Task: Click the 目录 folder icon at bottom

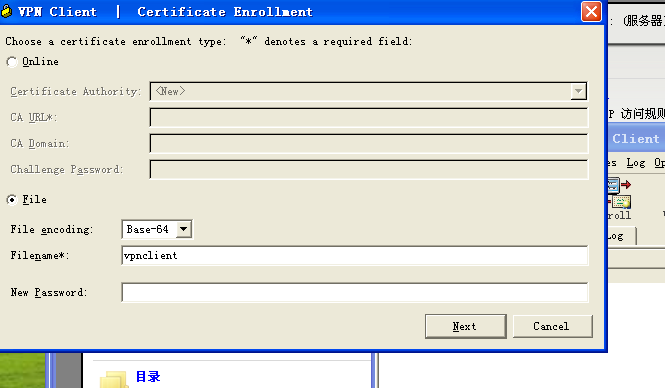Action: pyautogui.click(x=114, y=379)
